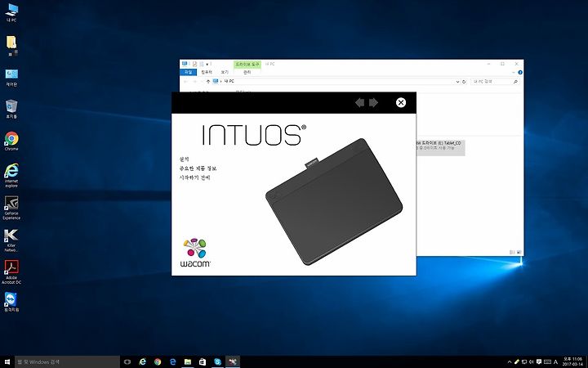
Task: Open the network icon in system tray
Action: click(x=524, y=362)
